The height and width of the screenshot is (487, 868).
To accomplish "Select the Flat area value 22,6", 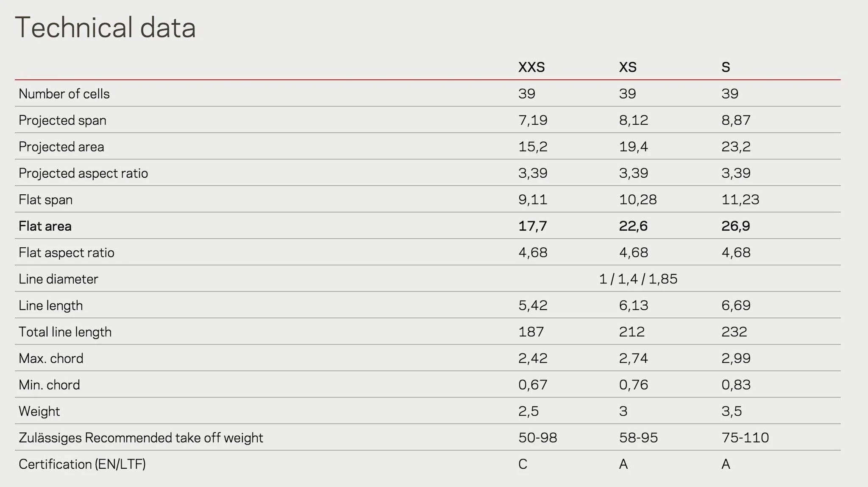I will (x=633, y=226).
